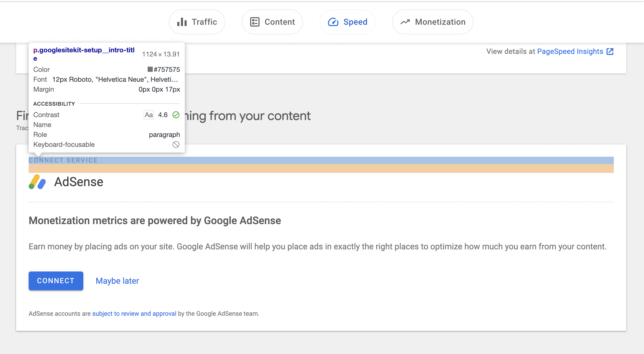Click the Traffic bar chart icon
The height and width of the screenshot is (354, 644).
click(182, 22)
